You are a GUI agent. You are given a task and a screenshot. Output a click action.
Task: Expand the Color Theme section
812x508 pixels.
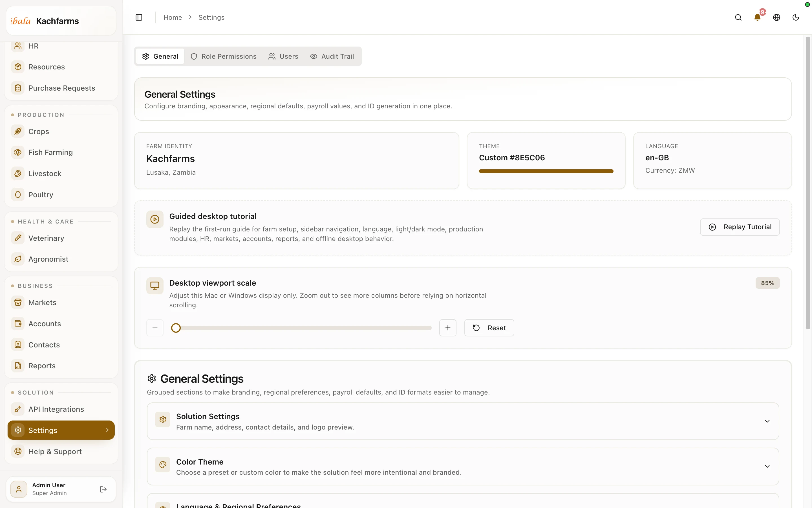point(463,467)
